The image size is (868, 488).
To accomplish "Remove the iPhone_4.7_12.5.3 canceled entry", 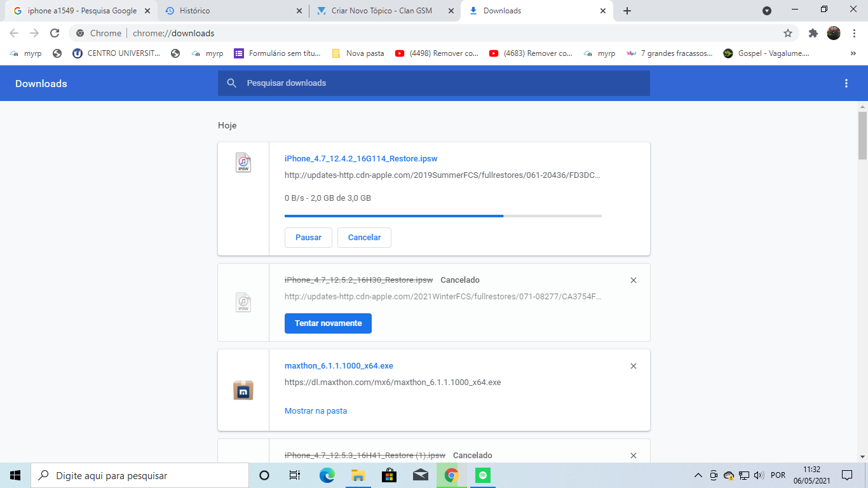I will 633,456.
